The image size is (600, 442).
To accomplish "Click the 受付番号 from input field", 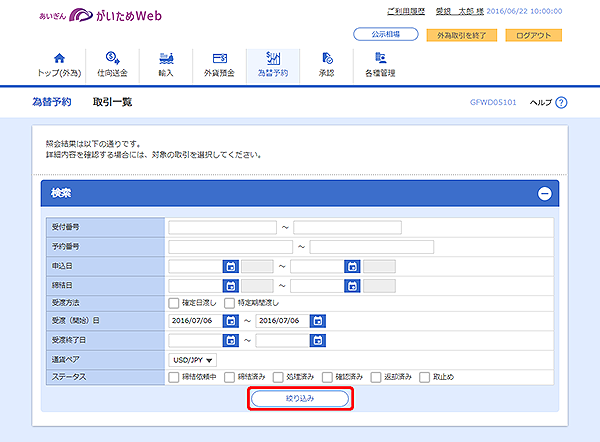I will 222,227.
